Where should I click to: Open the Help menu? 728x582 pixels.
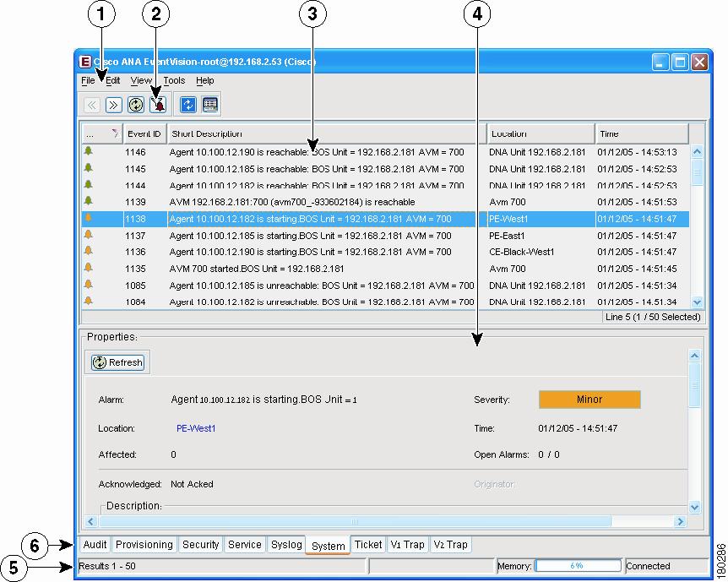[204, 81]
